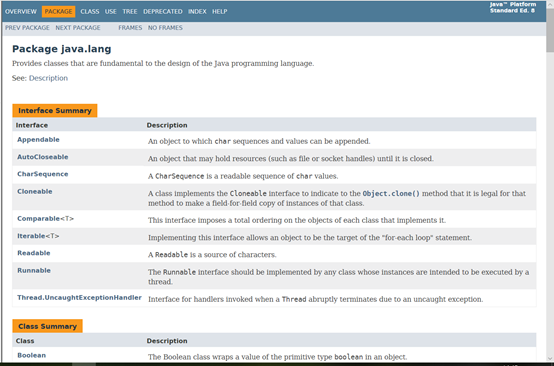Go to PREV PACKAGE
Viewport: 554px width, 366px height.
click(x=27, y=28)
